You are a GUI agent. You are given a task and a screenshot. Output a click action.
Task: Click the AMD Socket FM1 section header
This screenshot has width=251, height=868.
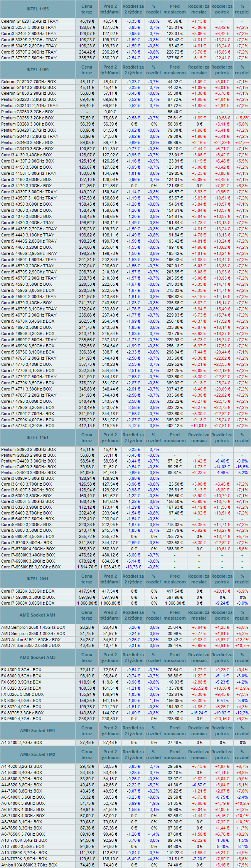coord(38,731)
